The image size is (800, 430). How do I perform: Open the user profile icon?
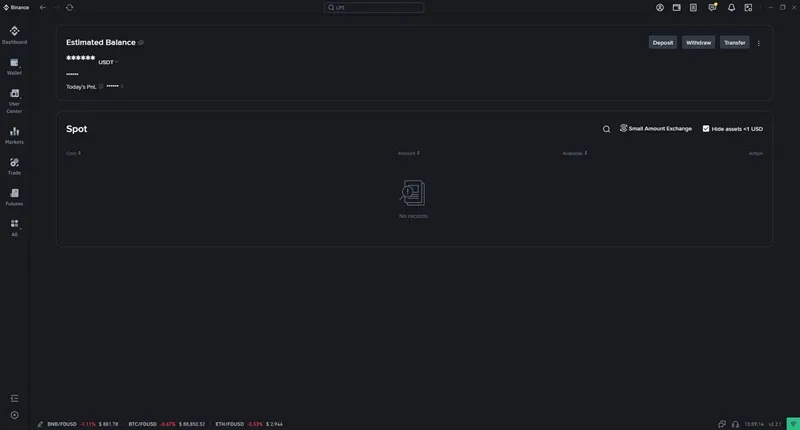pos(660,7)
